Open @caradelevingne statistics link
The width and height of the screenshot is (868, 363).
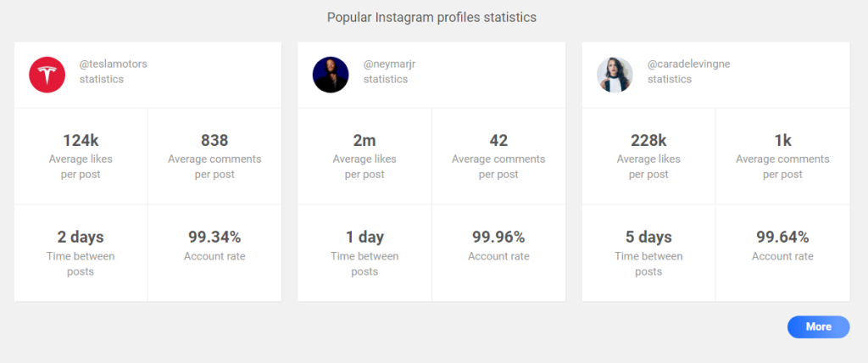(688, 71)
